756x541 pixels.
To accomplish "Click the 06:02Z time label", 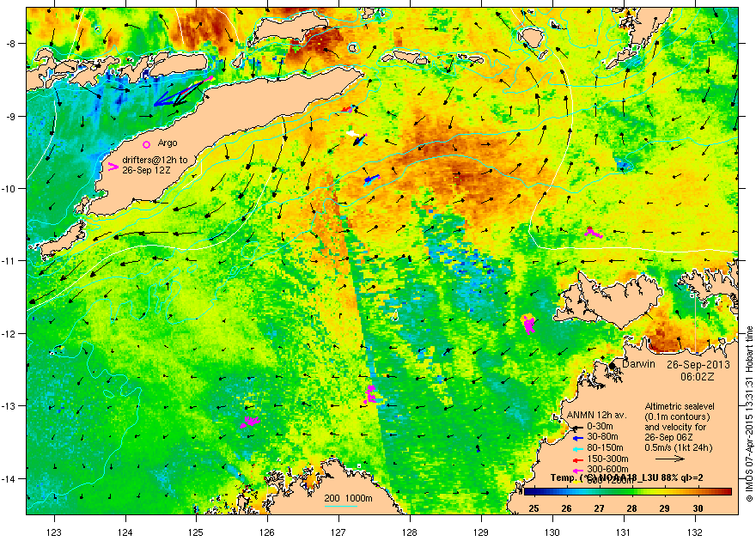I will (698, 376).
